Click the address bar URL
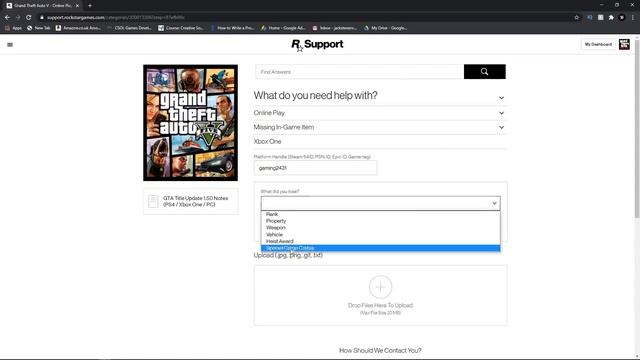640x360 pixels. (x=116, y=18)
